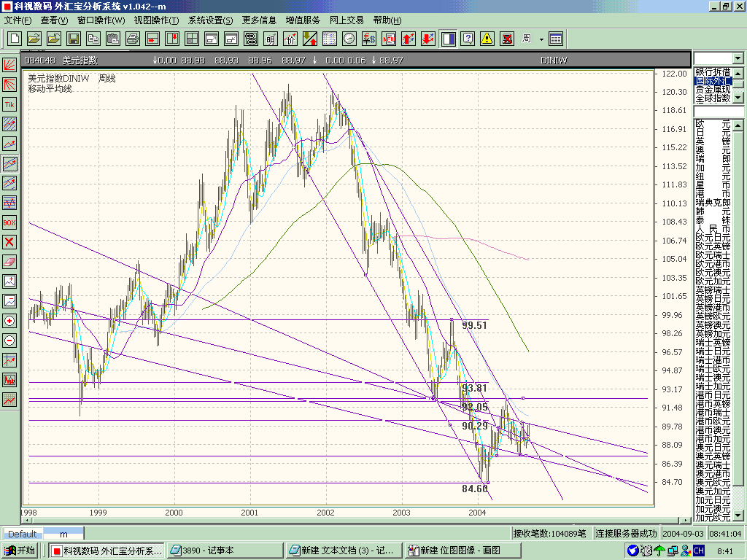Screen dimensions: 747x560
Task: Click the crosshair cursor chart tool
Action: click(x=9, y=360)
